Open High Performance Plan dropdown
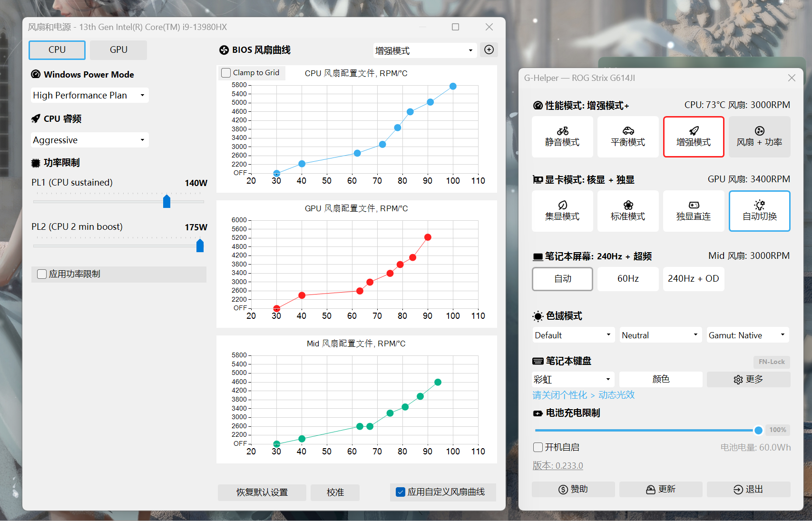This screenshot has height=521, width=812. coord(90,95)
